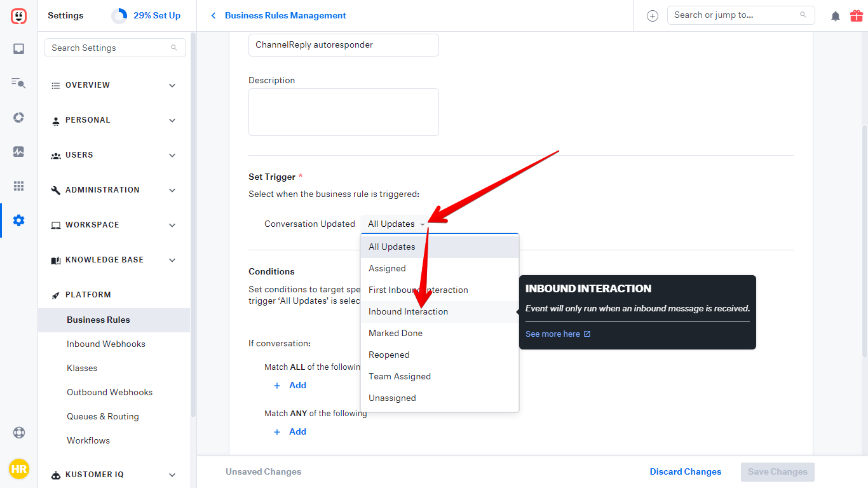The height and width of the screenshot is (488, 868).
Task: Click the Administration wrench icon
Action: (x=55, y=190)
